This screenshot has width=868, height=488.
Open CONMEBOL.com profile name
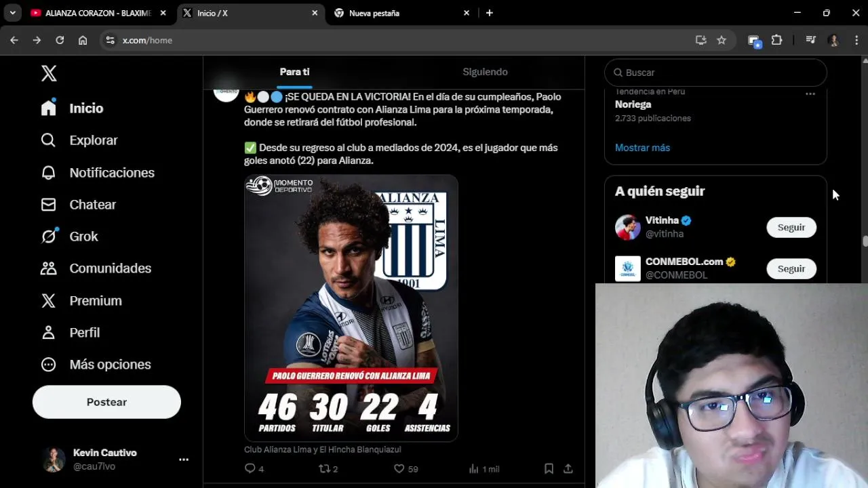click(684, 262)
